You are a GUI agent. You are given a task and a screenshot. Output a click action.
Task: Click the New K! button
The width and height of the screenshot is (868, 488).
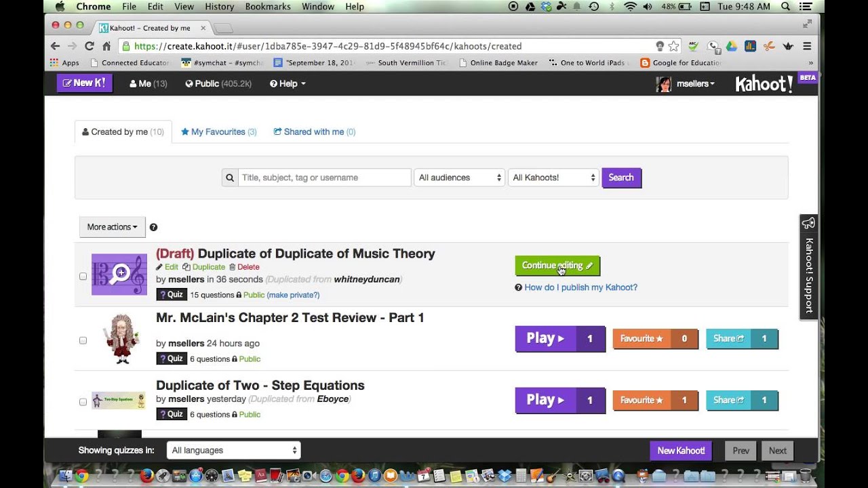pos(85,83)
